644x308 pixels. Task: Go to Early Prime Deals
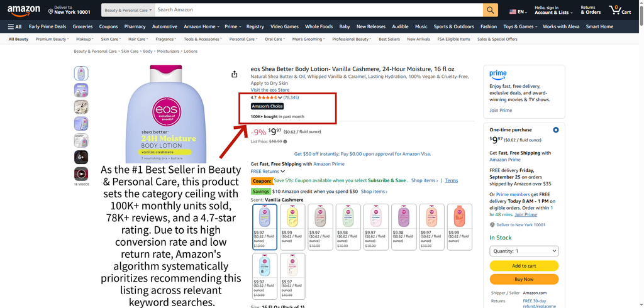click(x=47, y=26)
